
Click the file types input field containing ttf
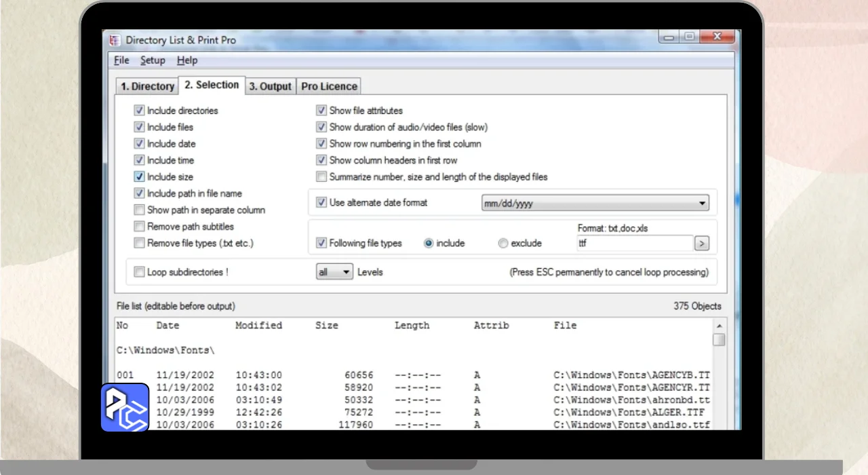[x=633, y=243]
